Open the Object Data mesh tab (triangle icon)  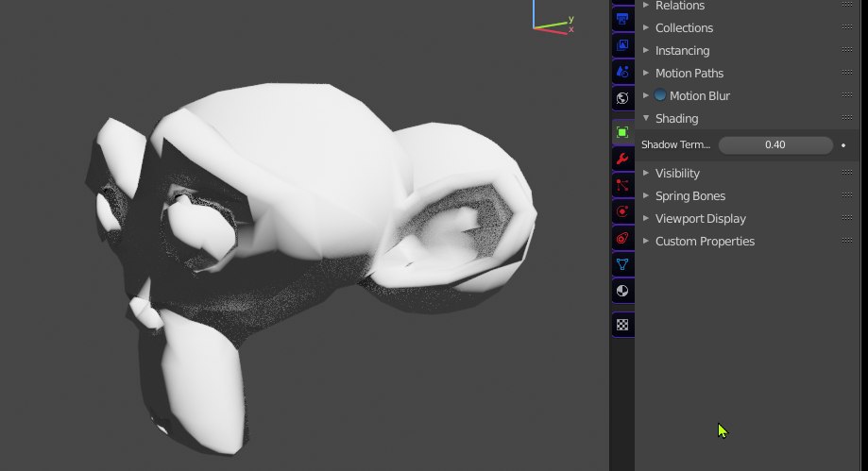click(x=622, y=264)
